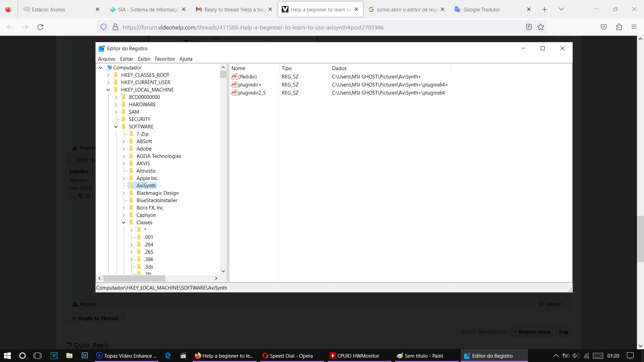Select the AviSynth registry key
The width and height of the screenshot is (644, 362).
click(x=146, y=186)
